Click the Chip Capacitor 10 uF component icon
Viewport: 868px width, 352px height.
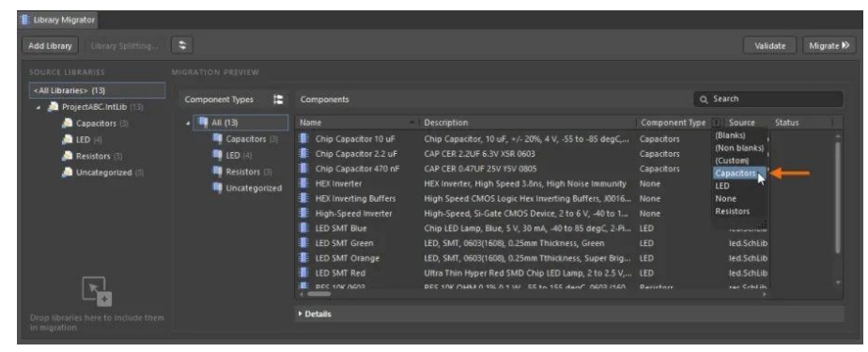click(304, 139)
